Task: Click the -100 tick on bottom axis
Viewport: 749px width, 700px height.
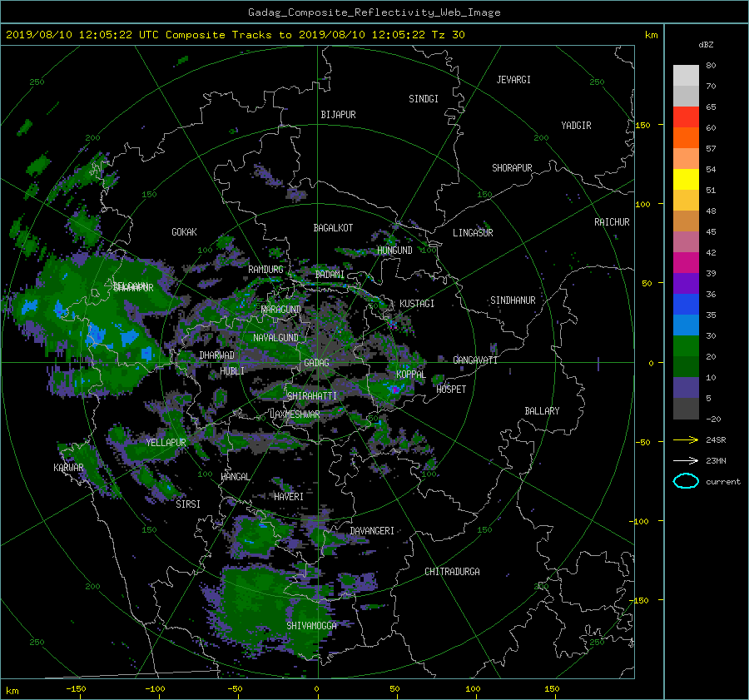Action: [x=155, y=689]
